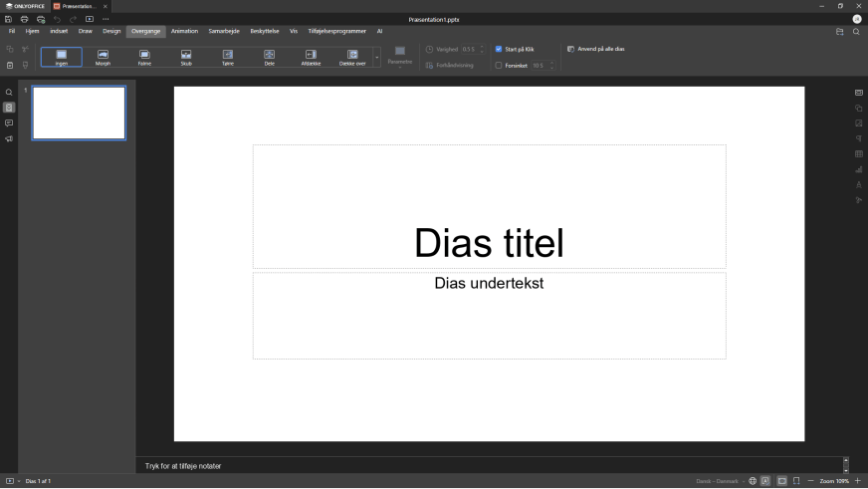The width and height of the screenshot is (868, 489).
Task: Click fit to width icon in status bar
Action: tap(796, 481)
